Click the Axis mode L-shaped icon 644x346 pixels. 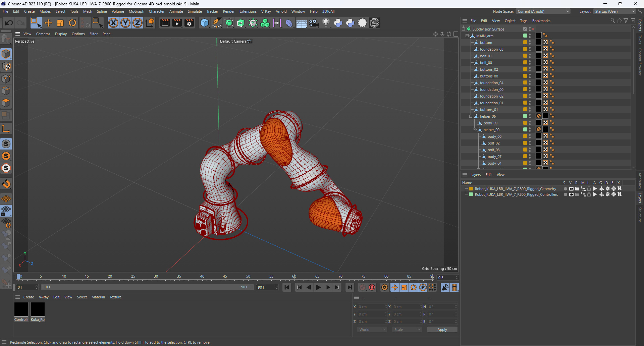(6, 128)
